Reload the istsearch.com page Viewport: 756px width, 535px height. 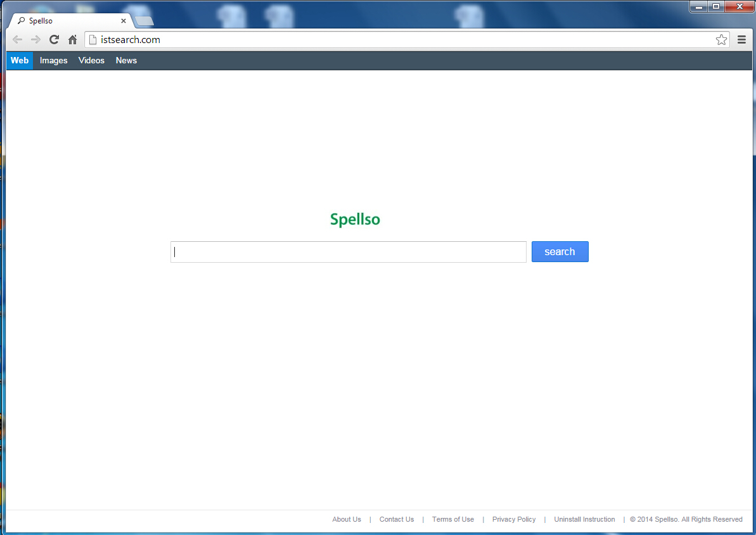click(x=54, y=39)
